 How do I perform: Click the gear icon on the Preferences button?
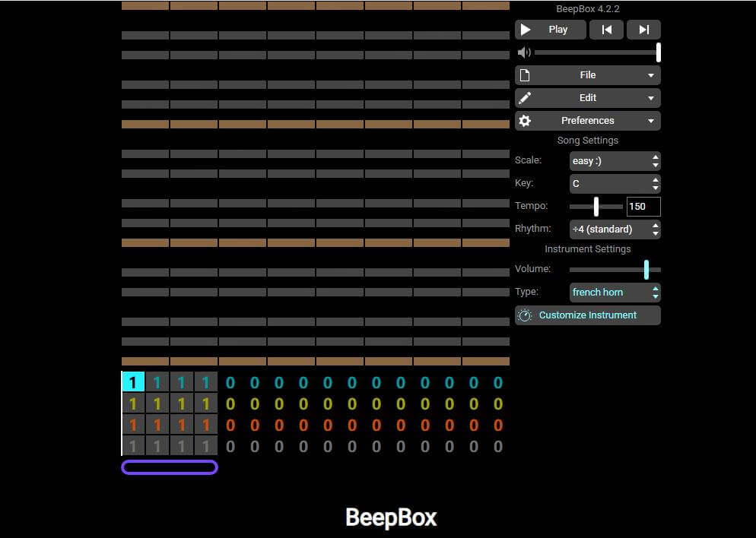[525, 120]
